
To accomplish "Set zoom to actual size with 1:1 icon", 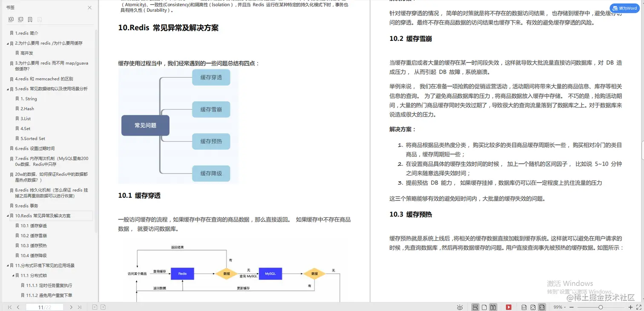I will click(524, 307).
